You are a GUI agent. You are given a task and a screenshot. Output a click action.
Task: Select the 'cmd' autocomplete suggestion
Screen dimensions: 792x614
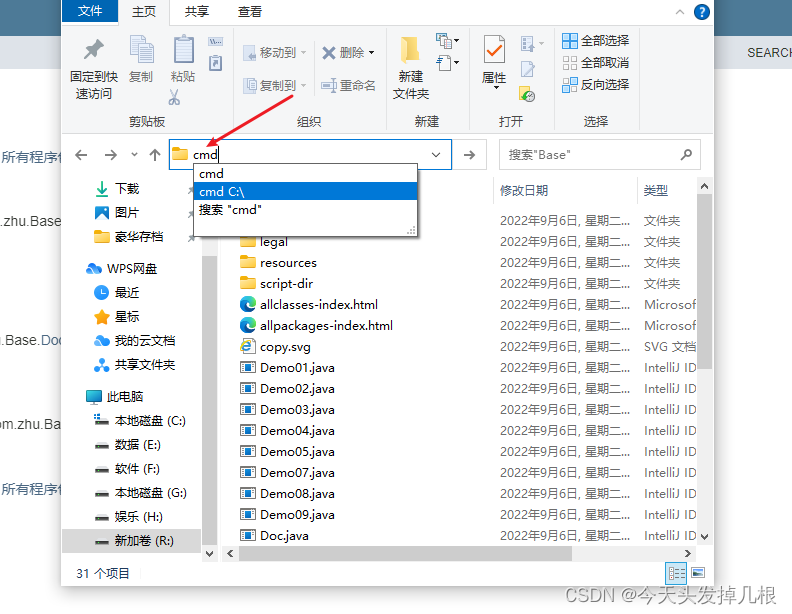[x=306, y=174]
